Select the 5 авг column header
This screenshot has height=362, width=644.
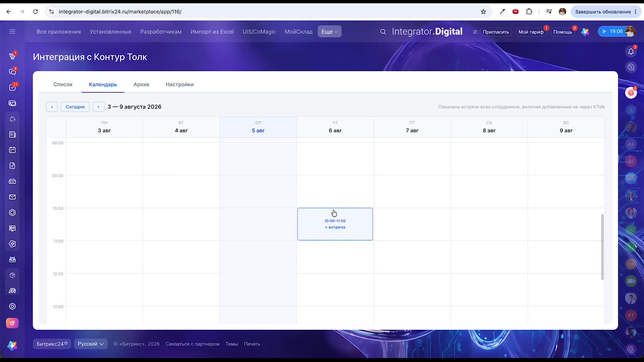pos(258,127)
